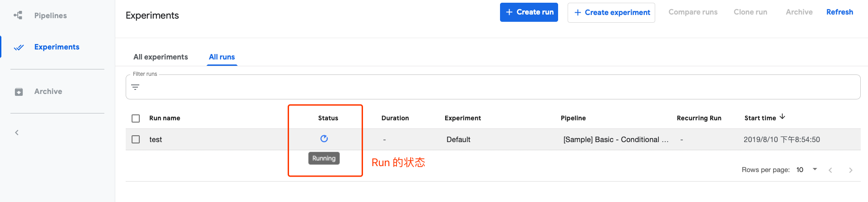Click the Start time sort arrow
The width and height of the screenshot is (868, 202).
click(782, 117)
